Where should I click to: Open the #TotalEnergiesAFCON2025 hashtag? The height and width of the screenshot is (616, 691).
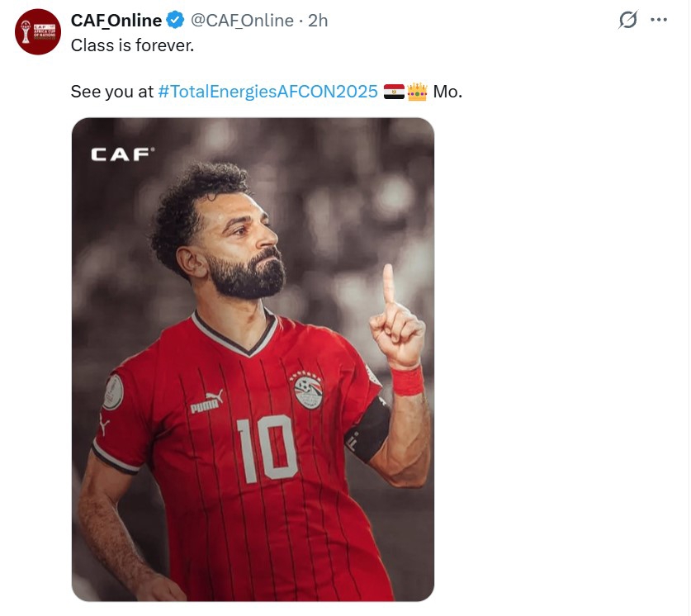(267, 92)
